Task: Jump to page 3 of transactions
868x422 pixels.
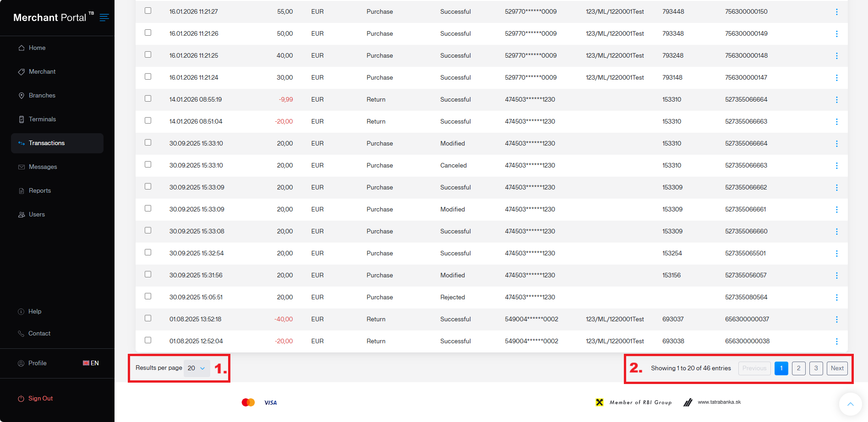Action: point(816,368)
